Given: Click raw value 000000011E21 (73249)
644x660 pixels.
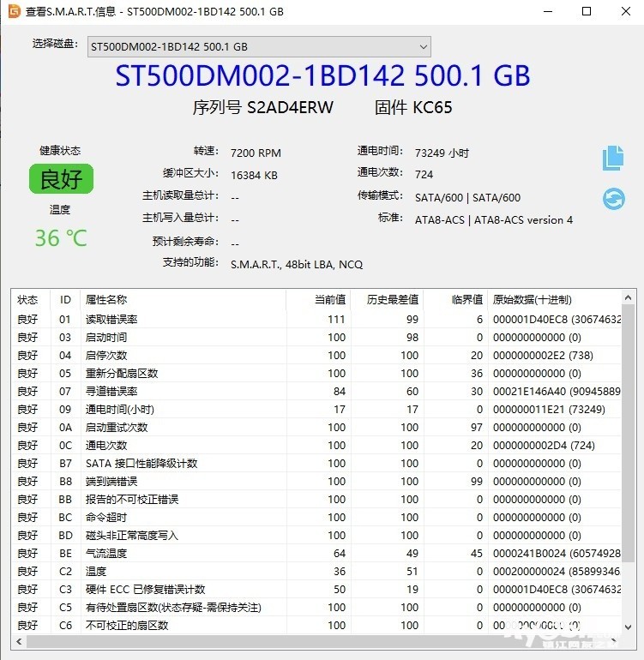Looking at the screenshot, I should [x=549, y=409].
